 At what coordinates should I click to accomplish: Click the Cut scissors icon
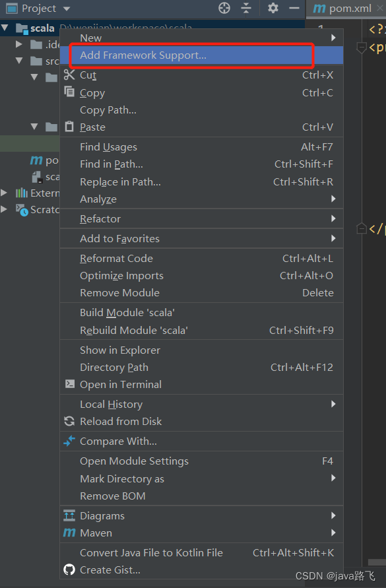69,75
